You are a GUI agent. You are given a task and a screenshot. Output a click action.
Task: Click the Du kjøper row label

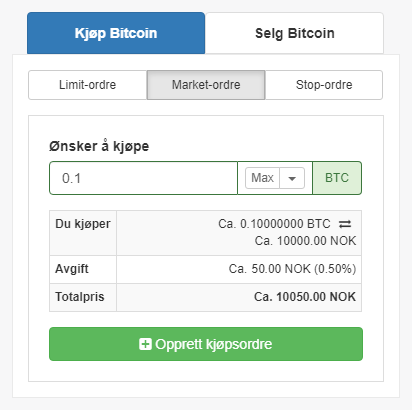pyautogui.click(x=83, y=224)
